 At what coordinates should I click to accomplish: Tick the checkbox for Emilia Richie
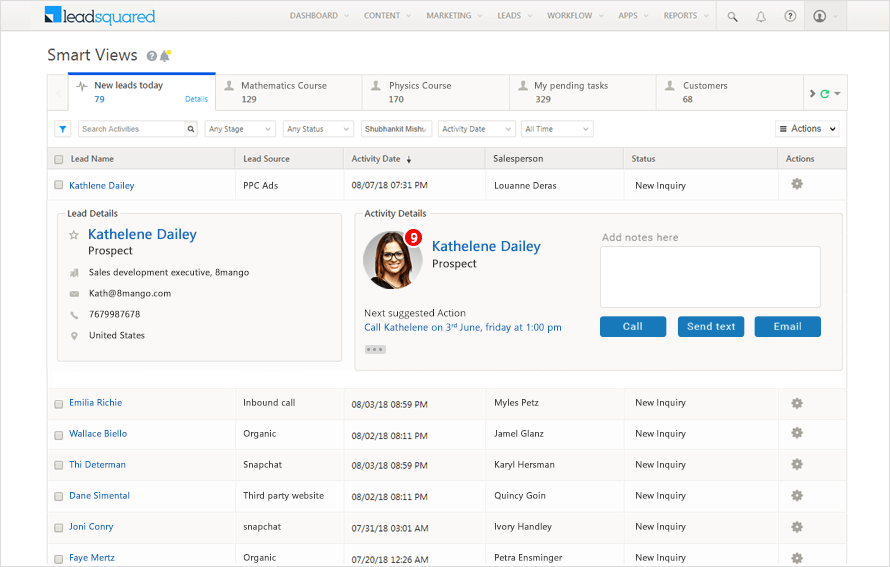pyautogui.click(x=58, y=404)
